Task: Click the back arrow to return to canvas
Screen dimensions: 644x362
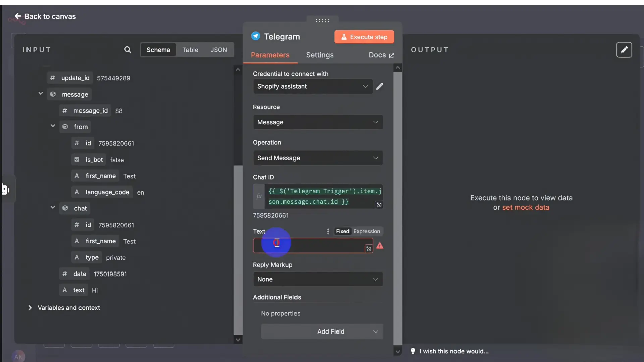Action: tap(18, 16)
